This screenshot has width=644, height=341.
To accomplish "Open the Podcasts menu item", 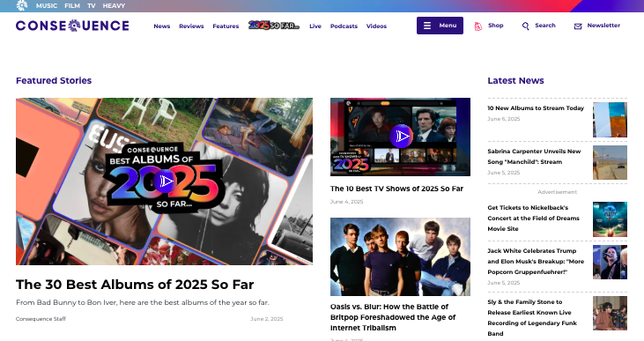I will point(344,26).
